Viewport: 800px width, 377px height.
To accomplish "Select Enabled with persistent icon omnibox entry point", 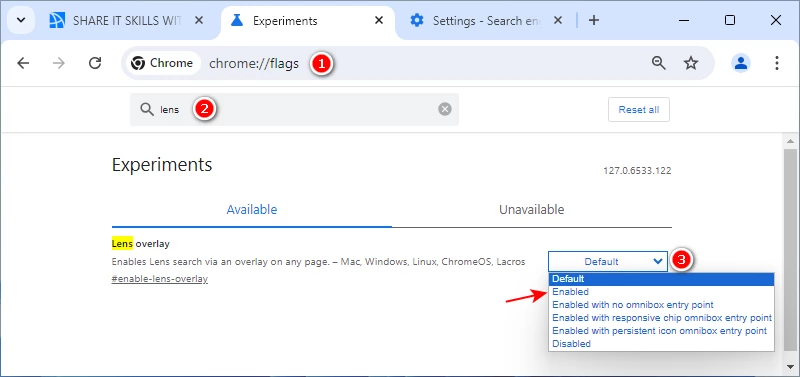I will point(661,331).
